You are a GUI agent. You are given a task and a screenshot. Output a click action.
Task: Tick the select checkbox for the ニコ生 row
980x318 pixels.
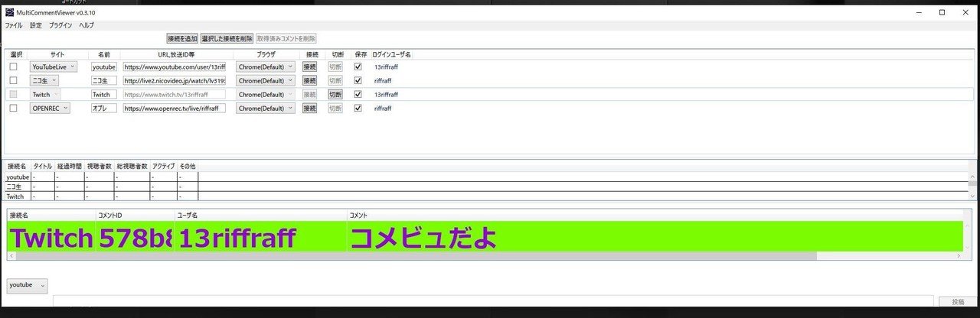coord(13,80)
